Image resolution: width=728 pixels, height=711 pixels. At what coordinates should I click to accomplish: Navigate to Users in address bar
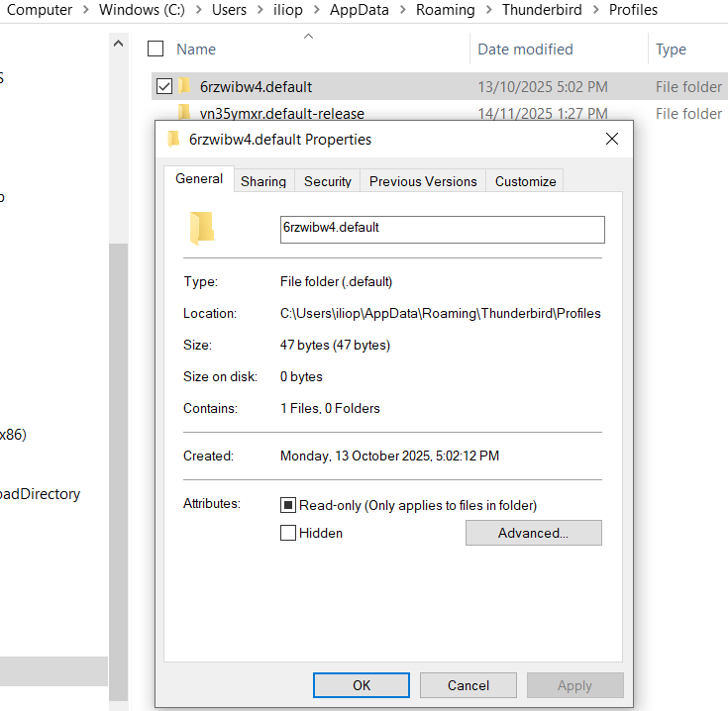tap(230, 10)
